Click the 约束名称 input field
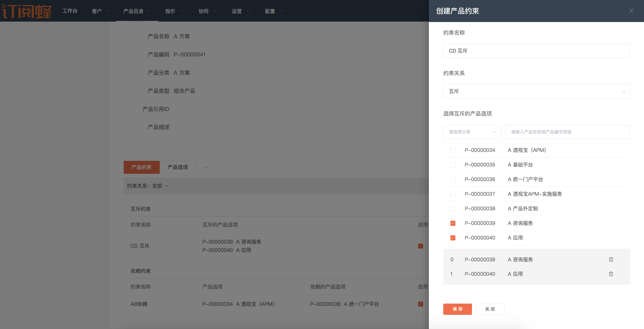 536,51
